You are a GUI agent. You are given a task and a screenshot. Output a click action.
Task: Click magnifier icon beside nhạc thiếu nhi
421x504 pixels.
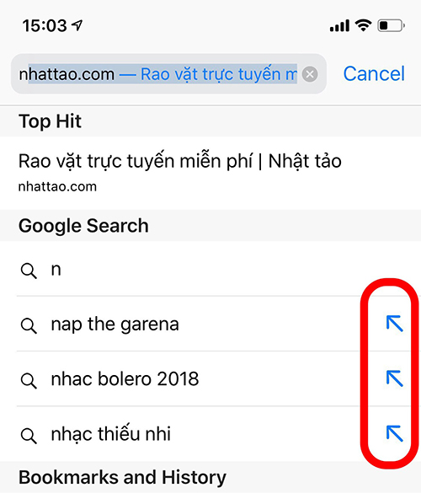coord(29,436)
